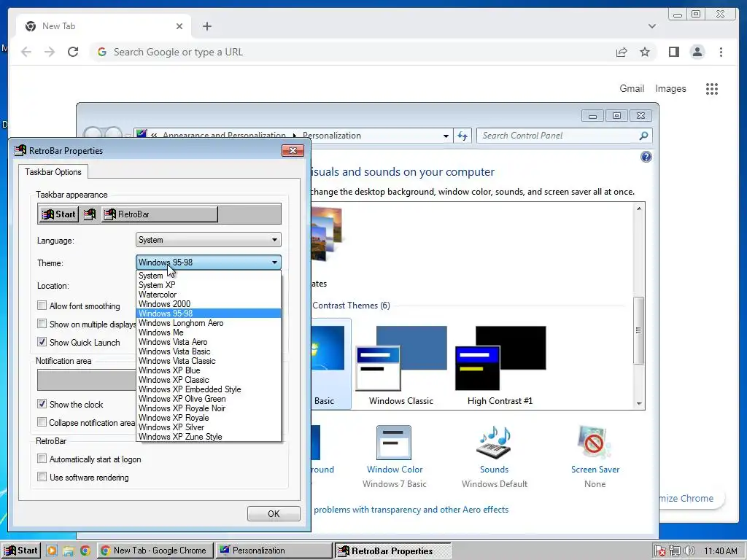Open Chrome three-dot menu
Image resolution: width=747 pixels, height=560 pixels.
tap(721, 52)
